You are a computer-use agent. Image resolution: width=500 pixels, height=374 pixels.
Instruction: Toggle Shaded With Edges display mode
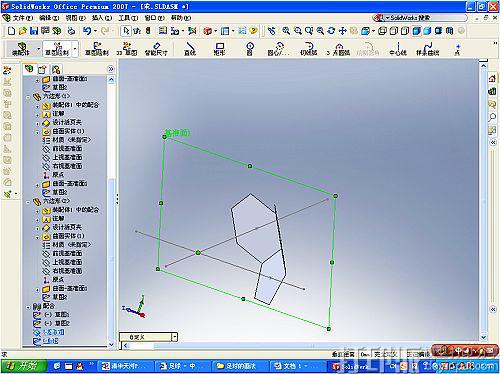coord(416,31)
